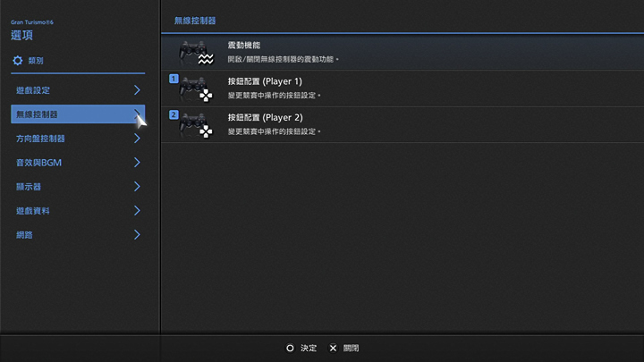The width and height of the screenshot is (644, 362).
Task: Click the gear icon beside 類別
Action: [x=17, y=61]
